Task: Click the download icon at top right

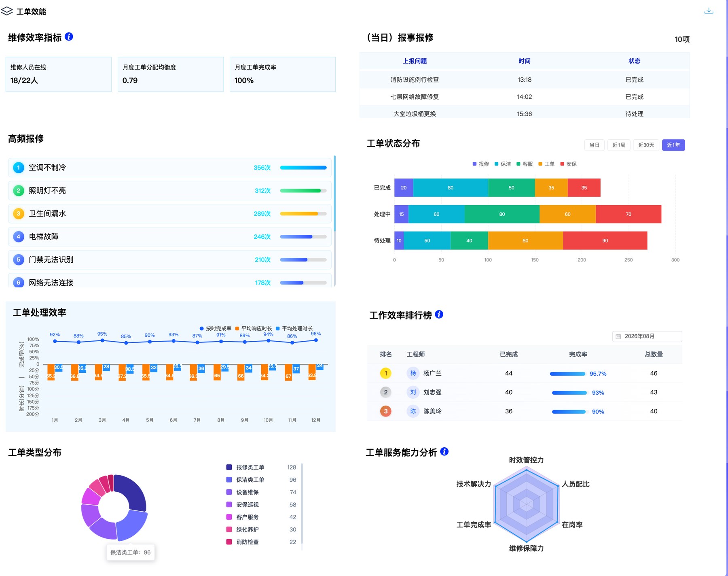Action: tap(709, 11)
